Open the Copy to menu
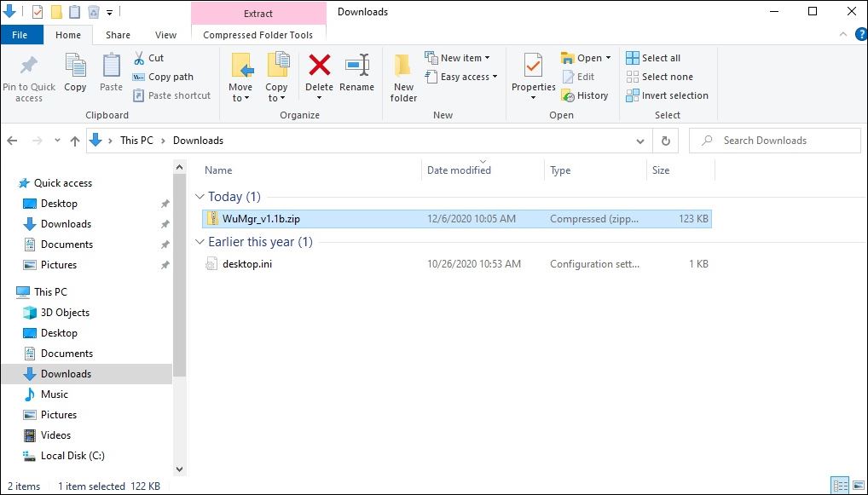868x495 pixels. click(x=276, y=78)
